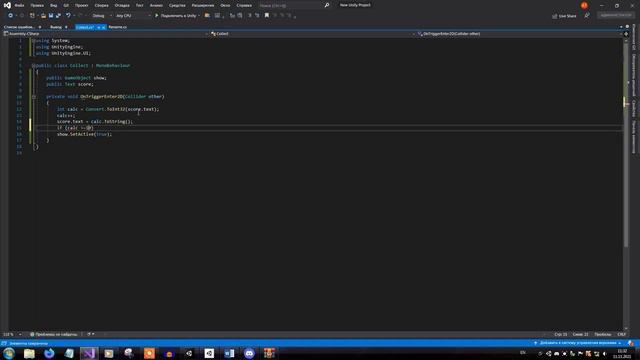Viewport: 640px width, 360px height.
Task: Click the line number status indicator
Action: [560, 334]
